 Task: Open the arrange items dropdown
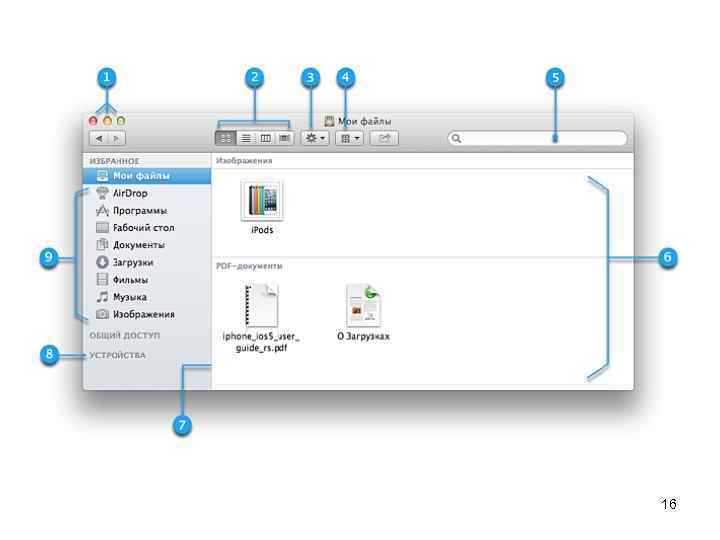click(349, 138)
